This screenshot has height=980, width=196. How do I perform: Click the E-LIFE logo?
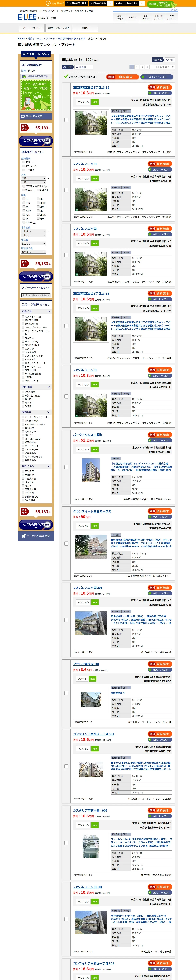pos(27,17)
